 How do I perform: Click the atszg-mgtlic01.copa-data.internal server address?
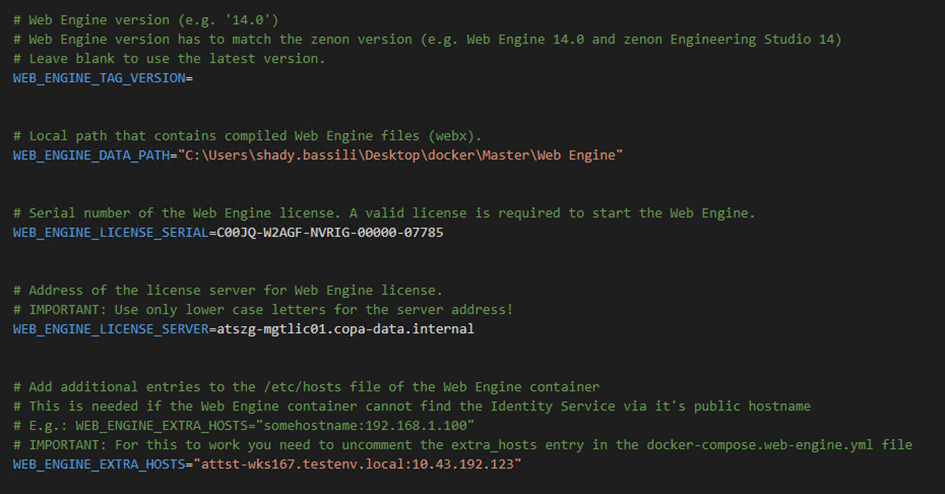[345, 329]
